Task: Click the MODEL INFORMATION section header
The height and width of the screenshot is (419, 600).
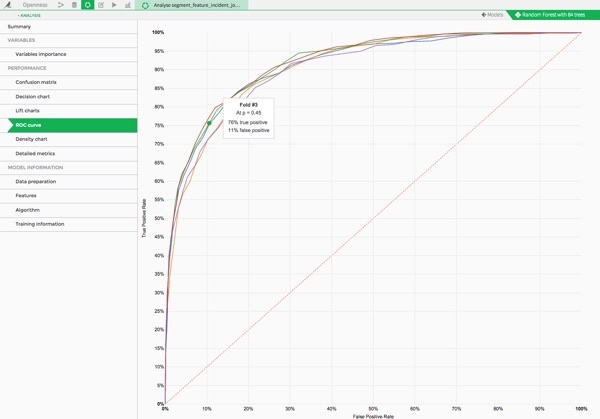Action: tap(35, 168)
